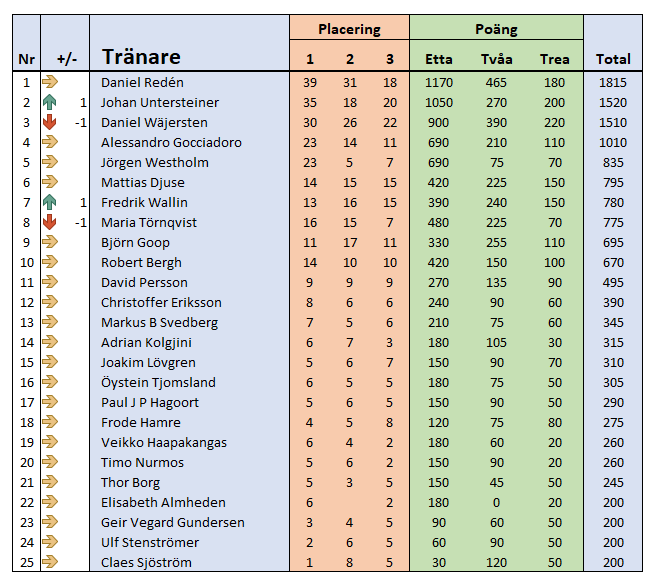Select the Tränare column header

tap(141, 58)
